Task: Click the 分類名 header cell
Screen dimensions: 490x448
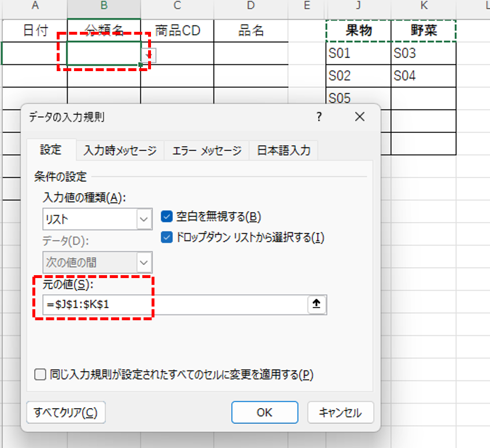Action: (x=104, y=31)
